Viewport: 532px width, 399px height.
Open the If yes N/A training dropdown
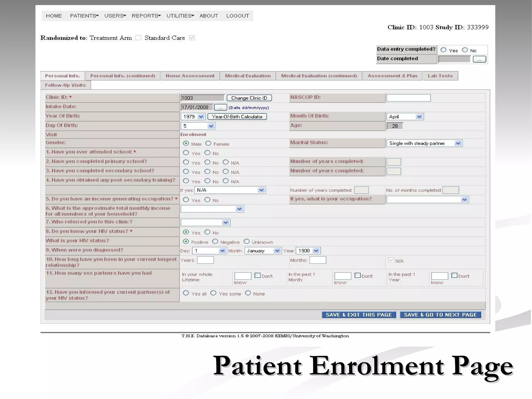tap(230, 190)
